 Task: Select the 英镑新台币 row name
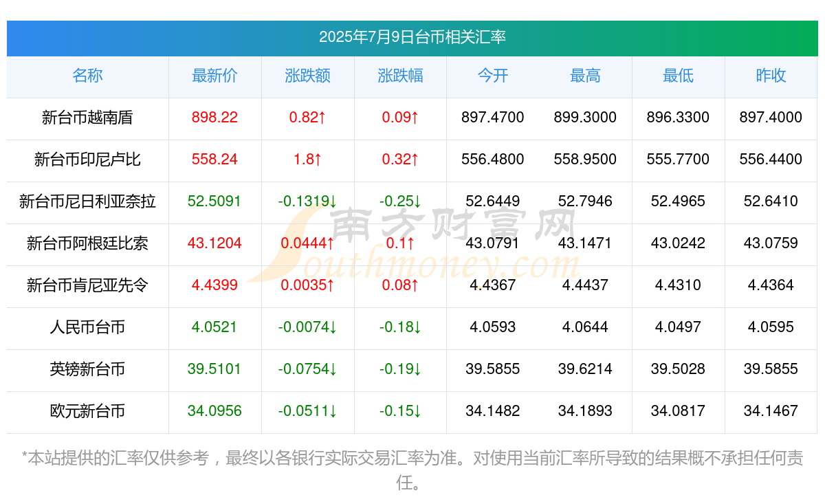tap(87, 369)
